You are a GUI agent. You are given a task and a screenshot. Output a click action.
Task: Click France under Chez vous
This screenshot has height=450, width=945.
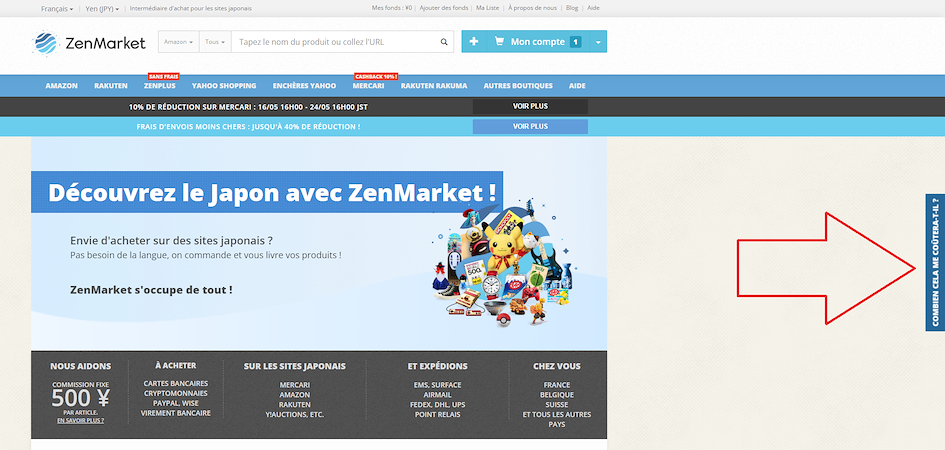(557, 385)
